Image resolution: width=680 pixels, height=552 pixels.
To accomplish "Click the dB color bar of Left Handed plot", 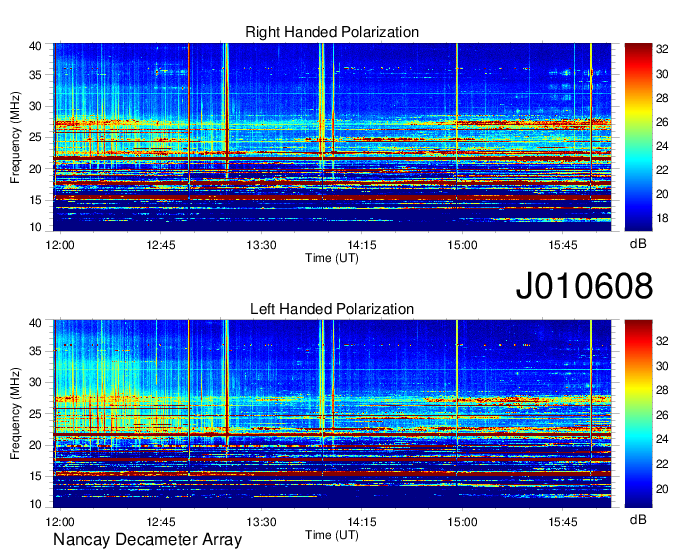I will coord(638,414).
